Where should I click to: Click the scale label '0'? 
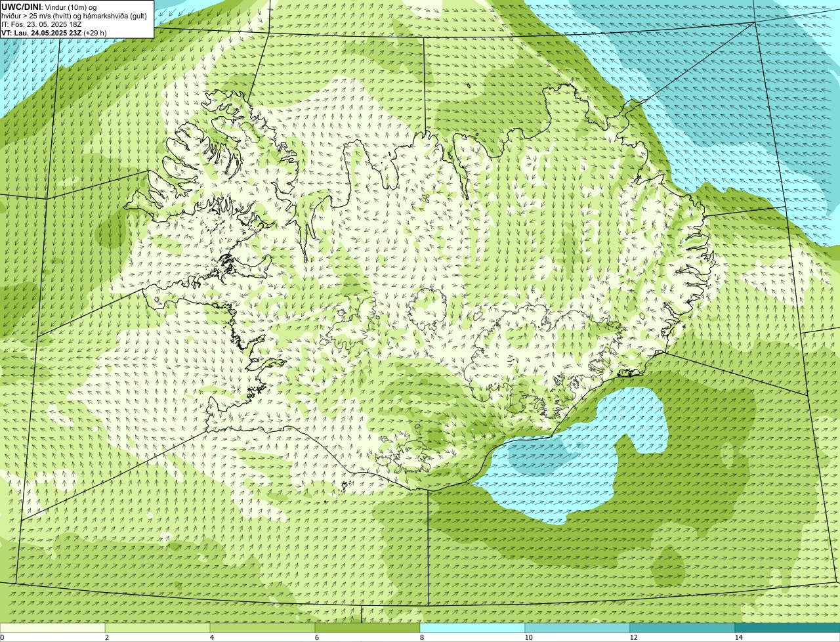tap(2, 637)
